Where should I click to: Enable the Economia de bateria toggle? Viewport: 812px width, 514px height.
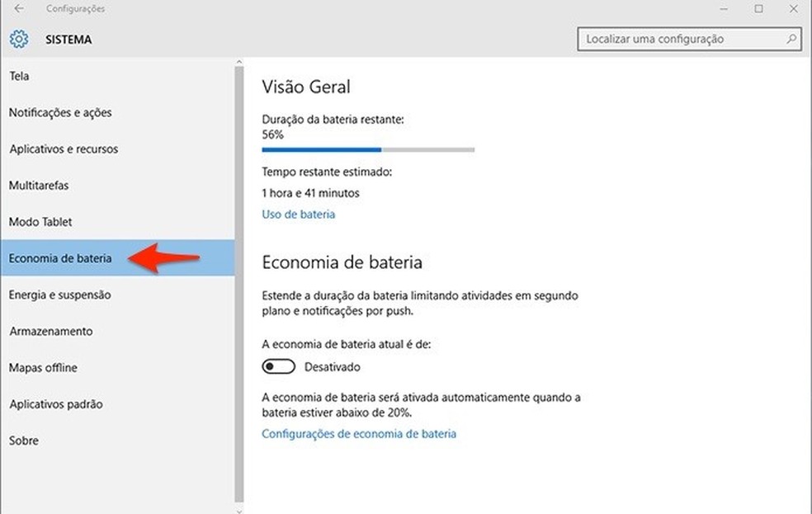[x=278, y=365]
